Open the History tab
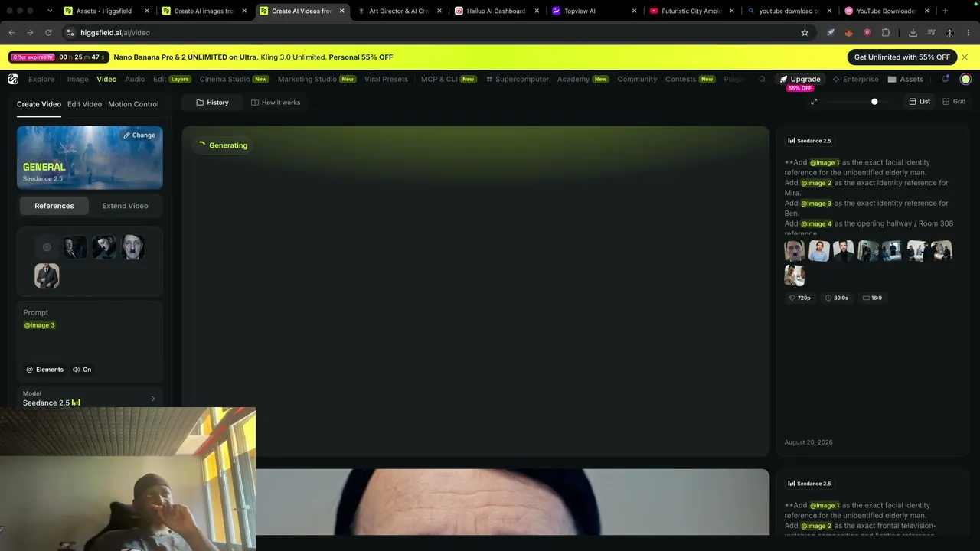The height and width of the screenshot is (551, 980). click(212, 103)
